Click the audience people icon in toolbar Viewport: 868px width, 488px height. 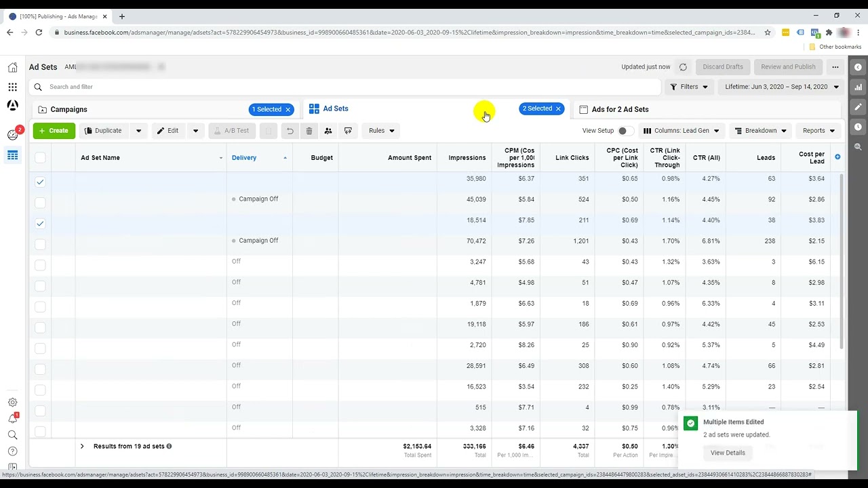coord(328,131)
